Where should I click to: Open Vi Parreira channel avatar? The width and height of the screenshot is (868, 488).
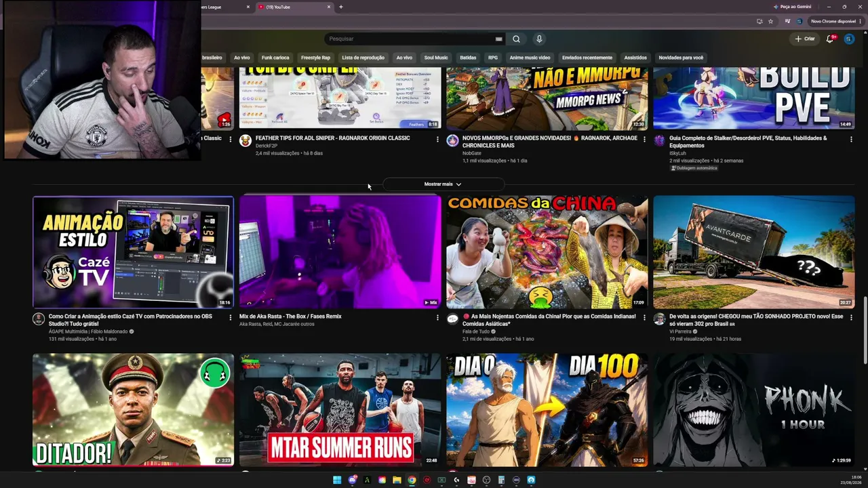click(659, 319)
